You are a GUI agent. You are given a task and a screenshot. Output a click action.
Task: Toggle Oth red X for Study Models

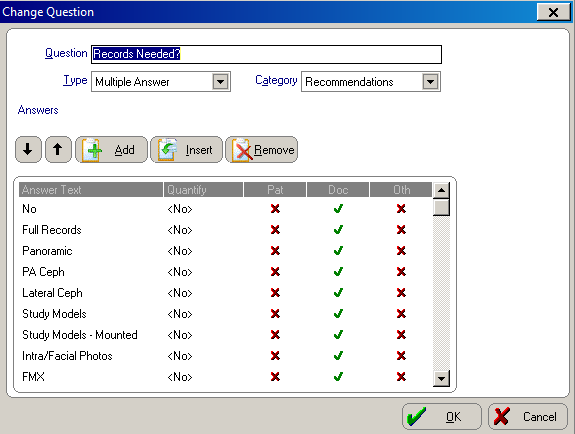(x=401, y=314)
